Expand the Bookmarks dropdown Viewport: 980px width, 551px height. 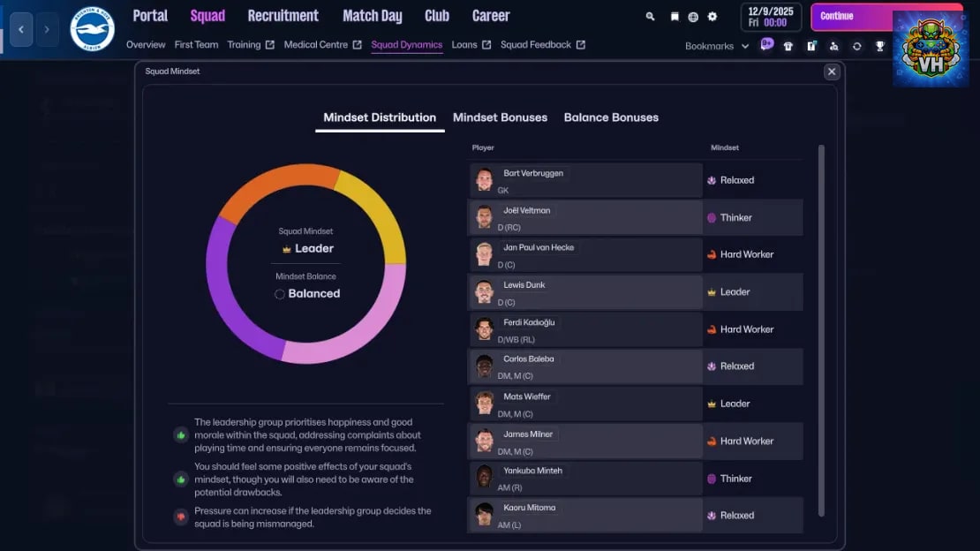[717, 46]
